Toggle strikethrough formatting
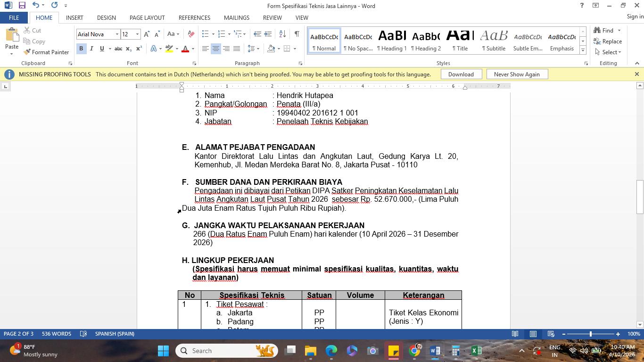 coord(118,49)
